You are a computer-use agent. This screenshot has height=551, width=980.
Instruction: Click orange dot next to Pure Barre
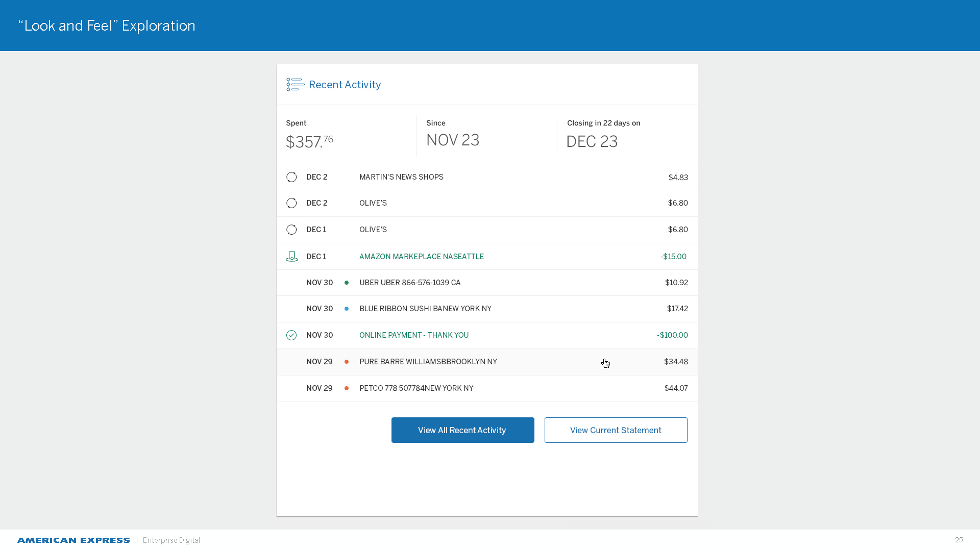[347, 362]
